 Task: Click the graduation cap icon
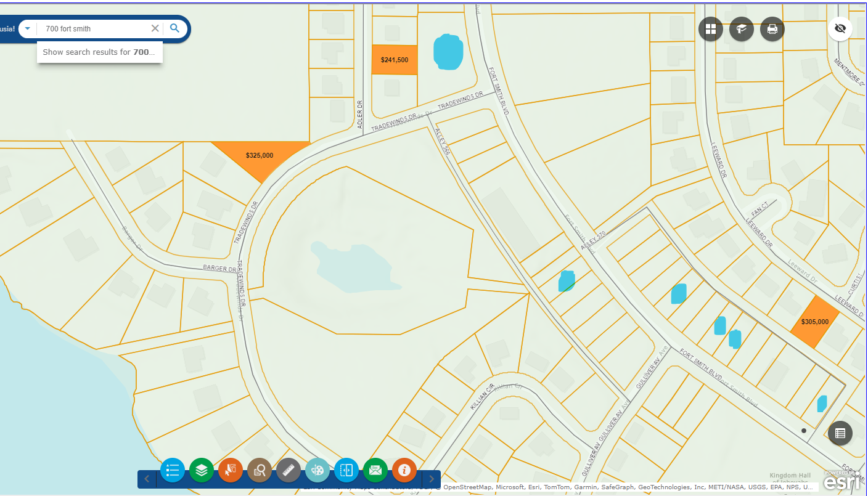point(742,29)
